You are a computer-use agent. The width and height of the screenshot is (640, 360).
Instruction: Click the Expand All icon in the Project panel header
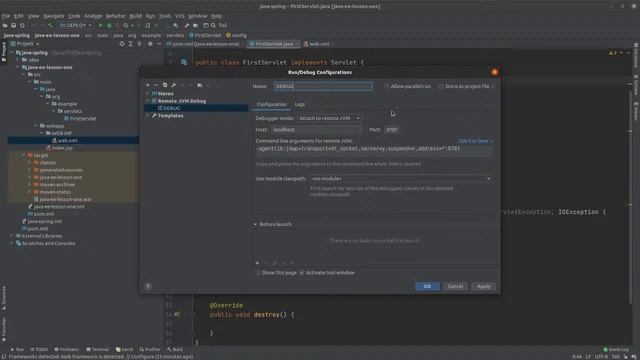[131, 44]
